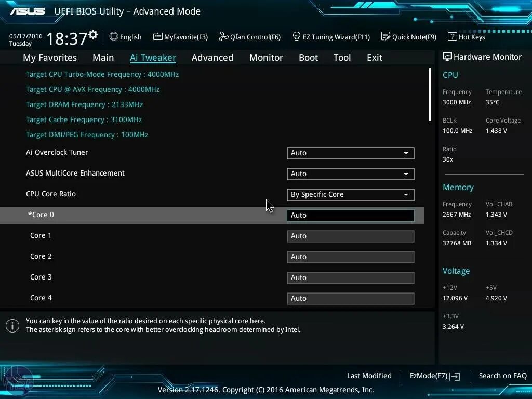Image resolution: width=532 pixels, height=399 pixels.
Task: Select the *Core 0 row label
Action: point(41,215)
